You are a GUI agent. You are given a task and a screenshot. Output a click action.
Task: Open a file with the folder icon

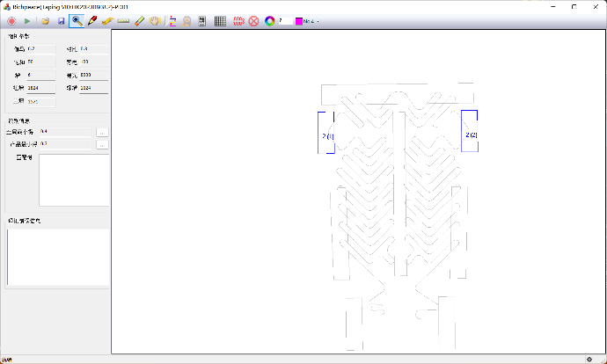[45, 20]
